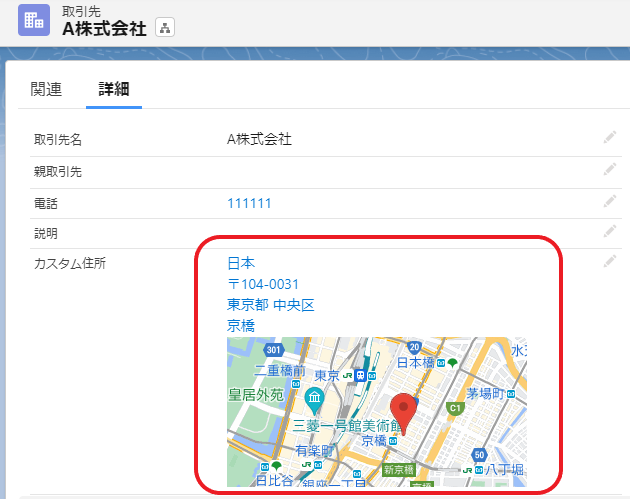This screenshot has width=630, height=499.
Task: Click the edit pencil next to 電話
Action: [x=609, y=202]
